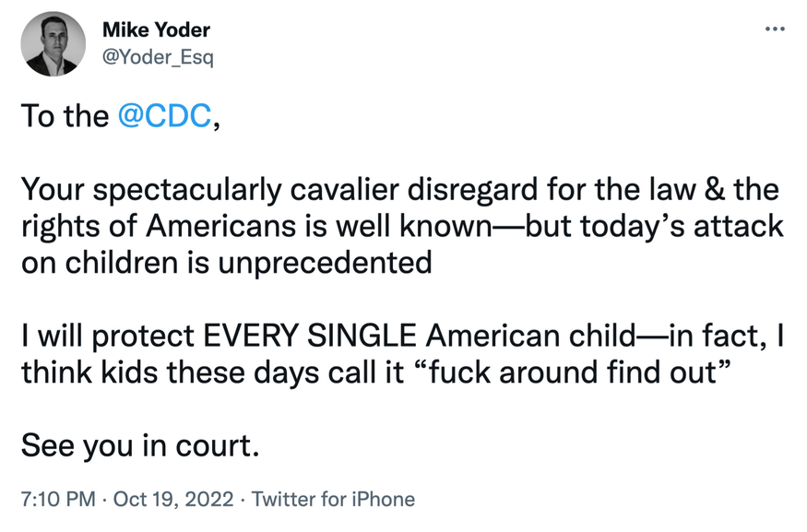
Task: Click 'Your spectacularly cavalier disregard' text
Action: click(279, 189)
